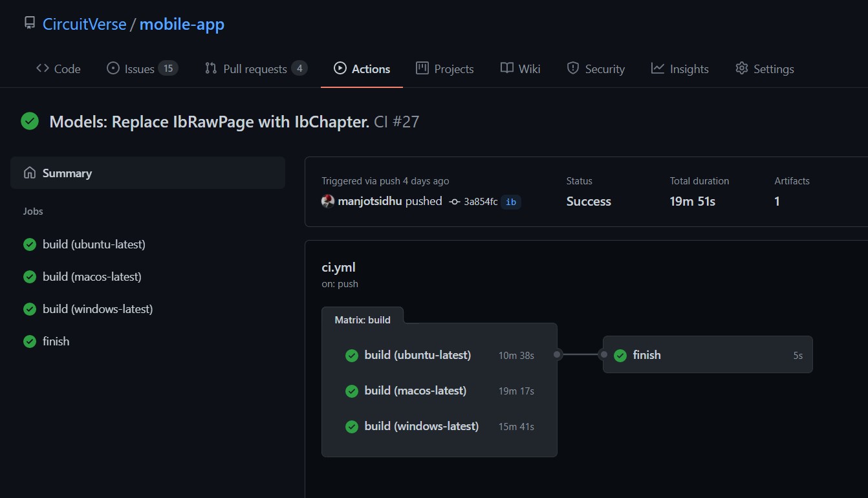Click the ib branch label
Image resolution: width=868 pixels, height=498 pixels.
click(511, 202)
